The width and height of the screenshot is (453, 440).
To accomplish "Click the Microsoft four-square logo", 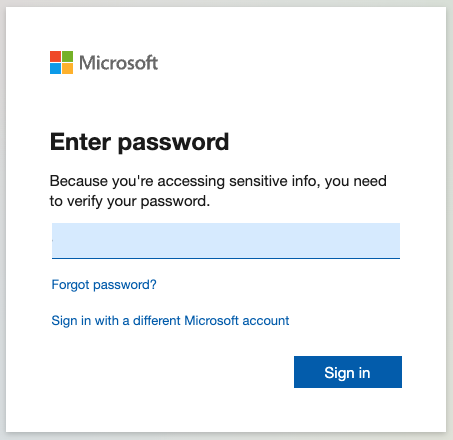I will 61,62.
